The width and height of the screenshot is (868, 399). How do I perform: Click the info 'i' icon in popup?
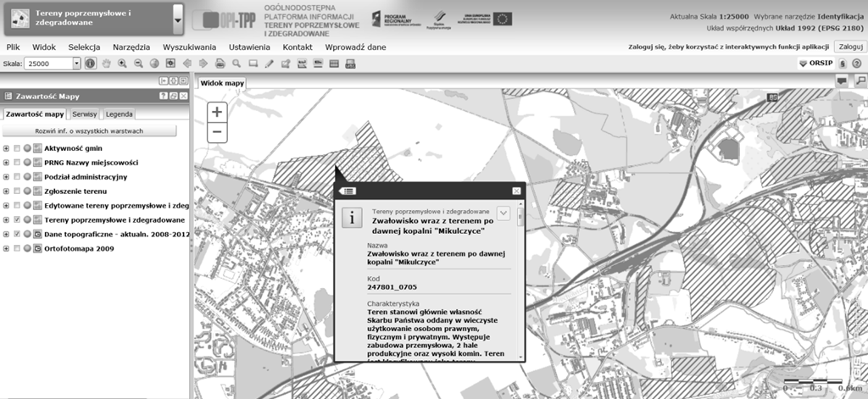click(352, 218)
